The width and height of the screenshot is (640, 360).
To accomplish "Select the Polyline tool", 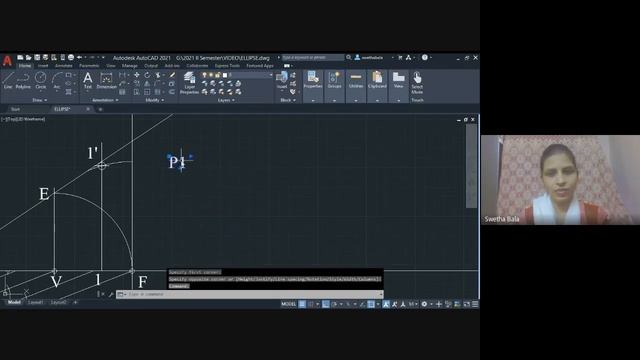I will pyautogui.click(x=23, y=80).
